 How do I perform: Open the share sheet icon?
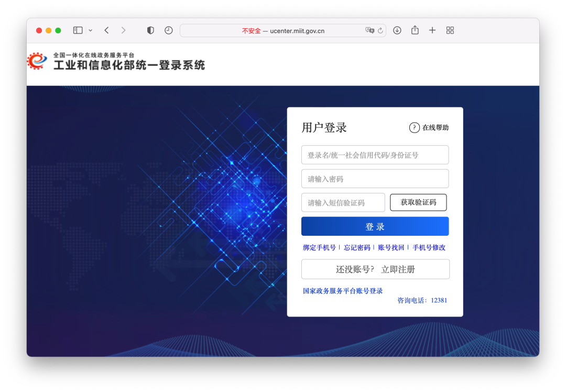coord(415,30)
